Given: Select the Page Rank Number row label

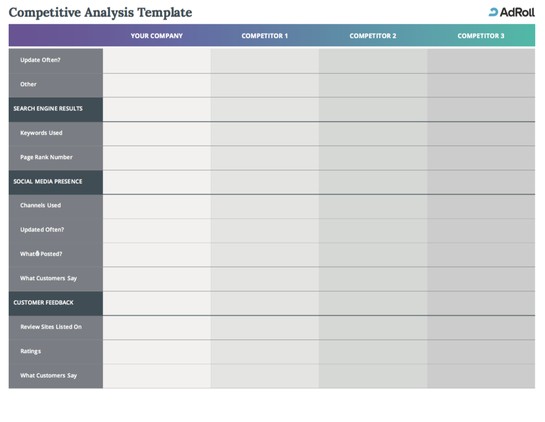Looking at the screenshot, I should [46, 157].
